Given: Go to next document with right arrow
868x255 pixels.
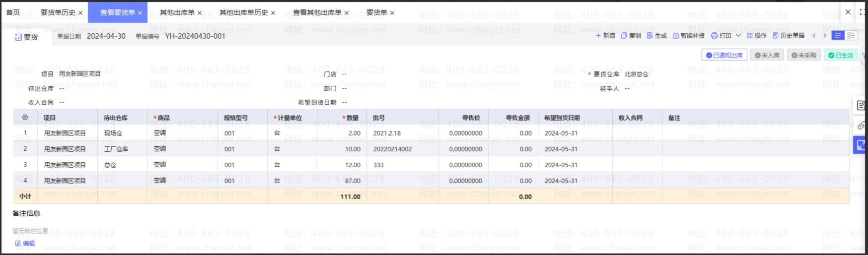Looking at the screenshot, I should click(x=825, y=36).
